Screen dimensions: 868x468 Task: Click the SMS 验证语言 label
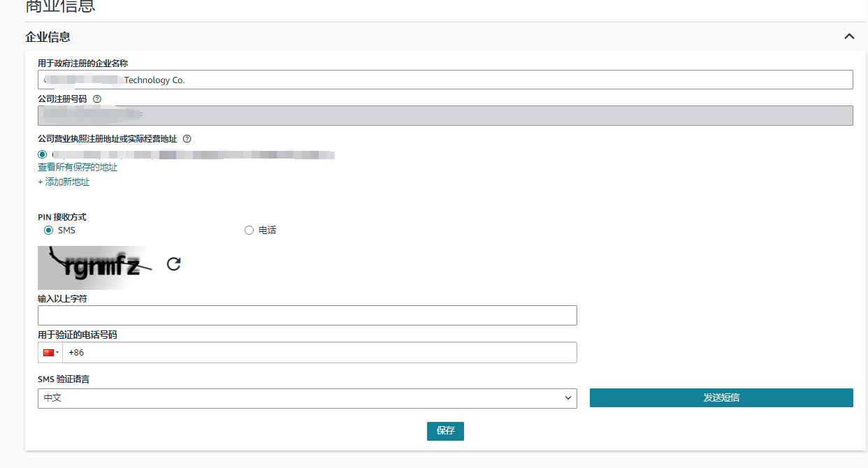coord(64,379)
